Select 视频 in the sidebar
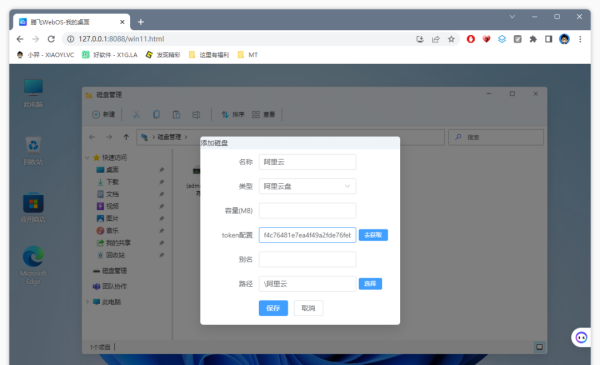 click(108, 206)
